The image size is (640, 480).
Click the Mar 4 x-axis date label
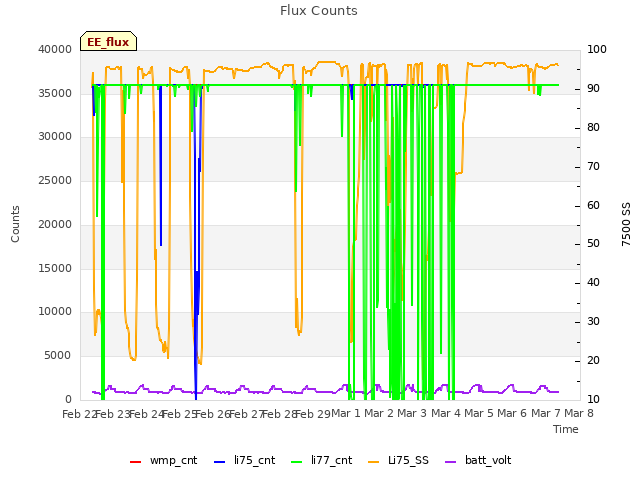pos(446,414)
